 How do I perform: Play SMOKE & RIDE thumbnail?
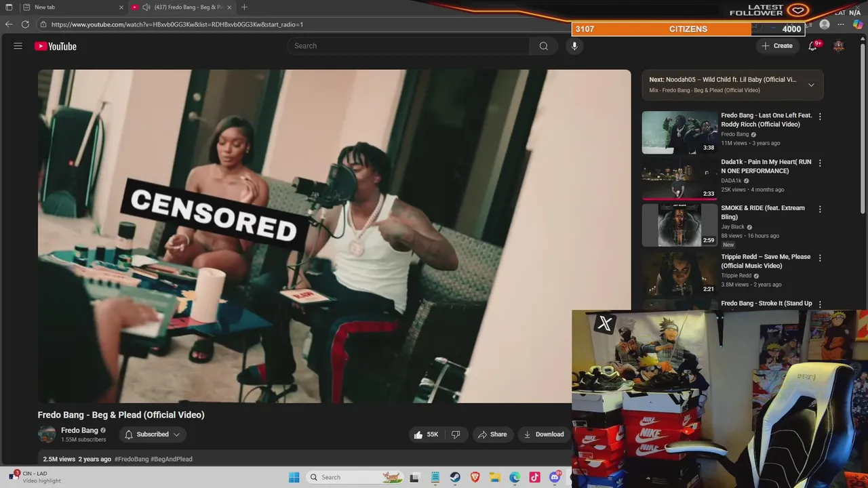pyautogui.click(x=679, y=225)
